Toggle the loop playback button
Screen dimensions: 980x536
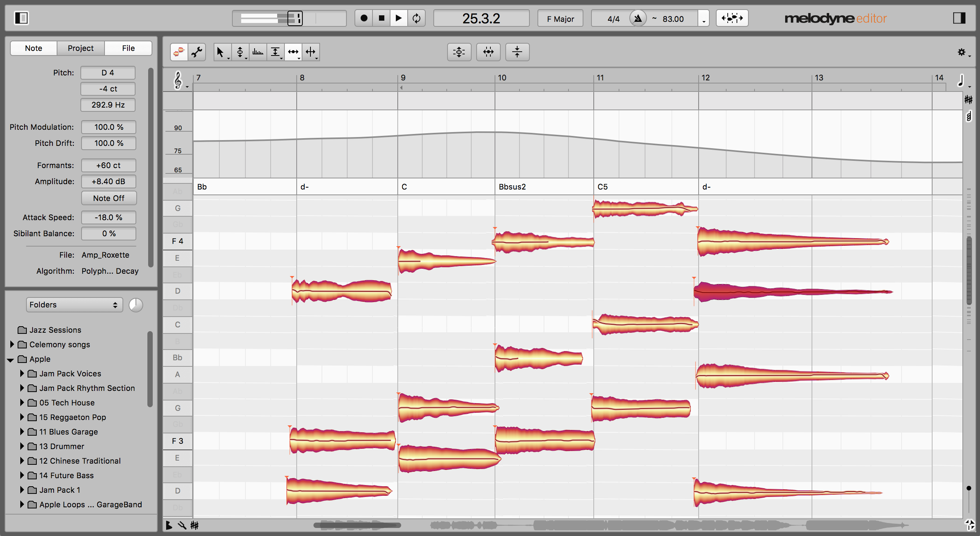[416, 18]
